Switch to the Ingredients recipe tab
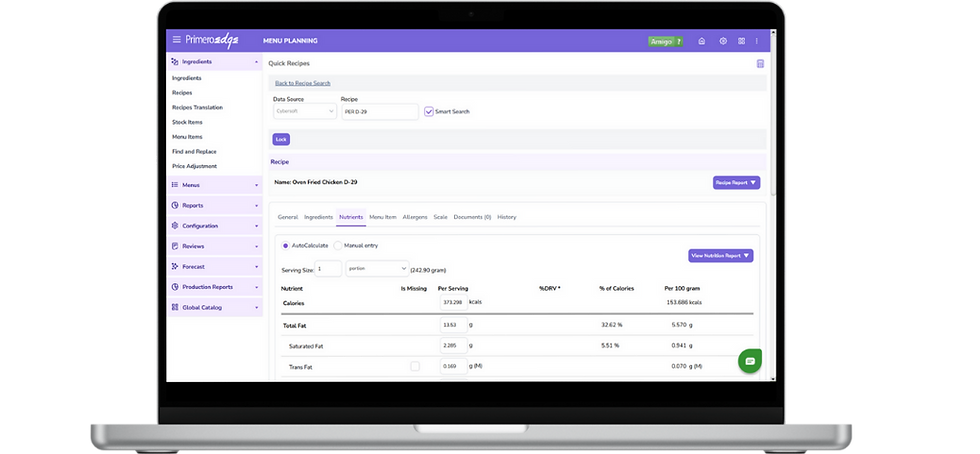Screen dimensions: 980x454 (318, 217)
